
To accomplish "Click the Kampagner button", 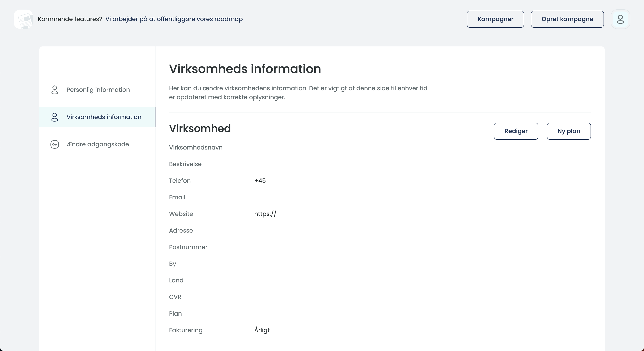I will pyautogui.click(x=495, y=19).
